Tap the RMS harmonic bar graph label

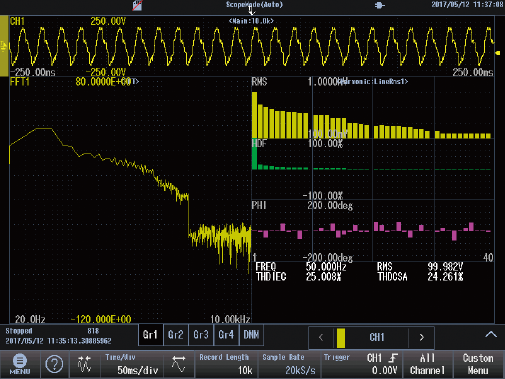click(259, 82)
